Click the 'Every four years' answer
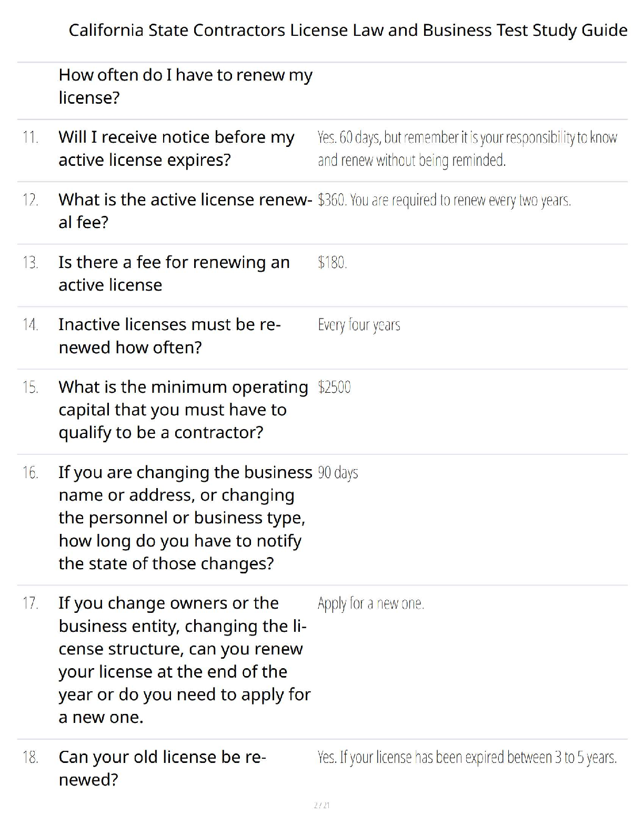Screen dimensions: 644x834 (x=359, y=325)
